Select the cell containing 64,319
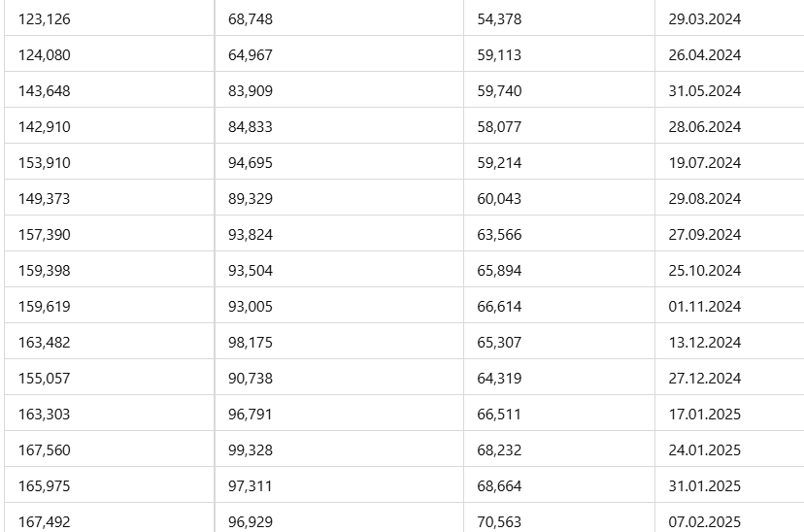 499,378
